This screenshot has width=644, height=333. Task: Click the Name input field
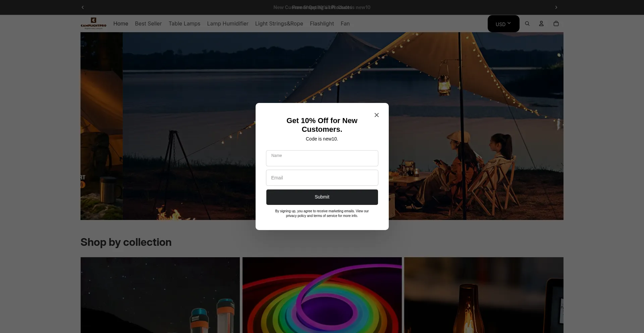[x=322, y=158]
